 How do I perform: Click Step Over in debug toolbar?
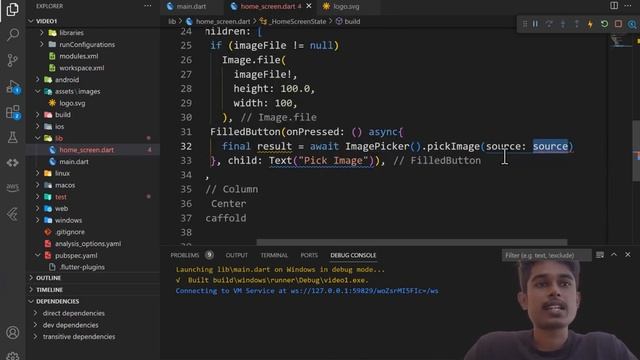point(549,24)
